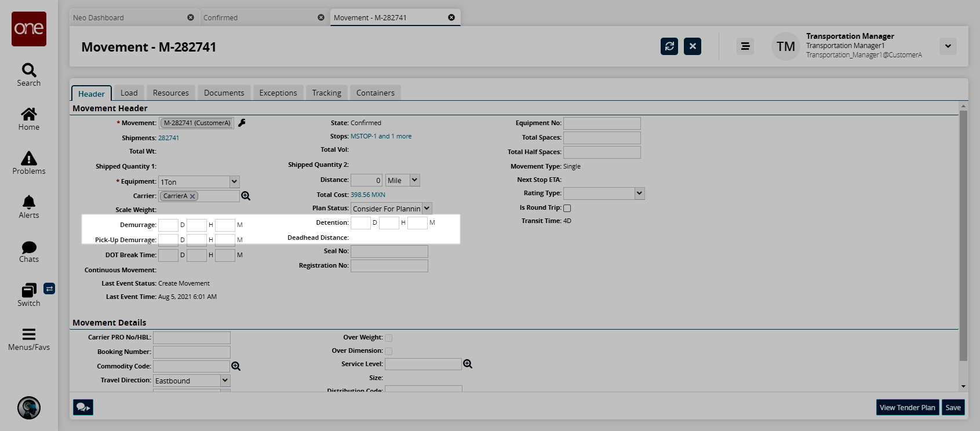
Task: Toggle the Is Round Trip checkbox
Action: 567,208
